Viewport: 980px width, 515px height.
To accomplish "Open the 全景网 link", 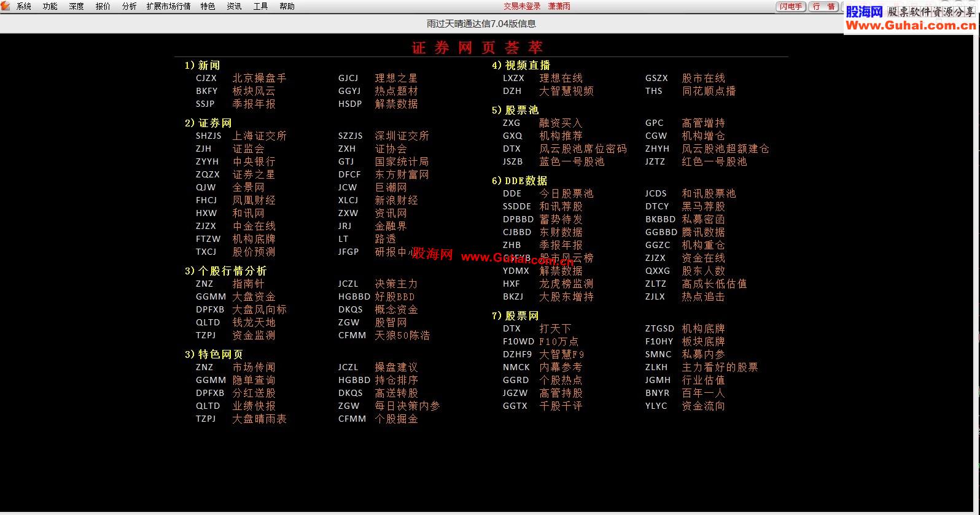I will click(249, 187).
